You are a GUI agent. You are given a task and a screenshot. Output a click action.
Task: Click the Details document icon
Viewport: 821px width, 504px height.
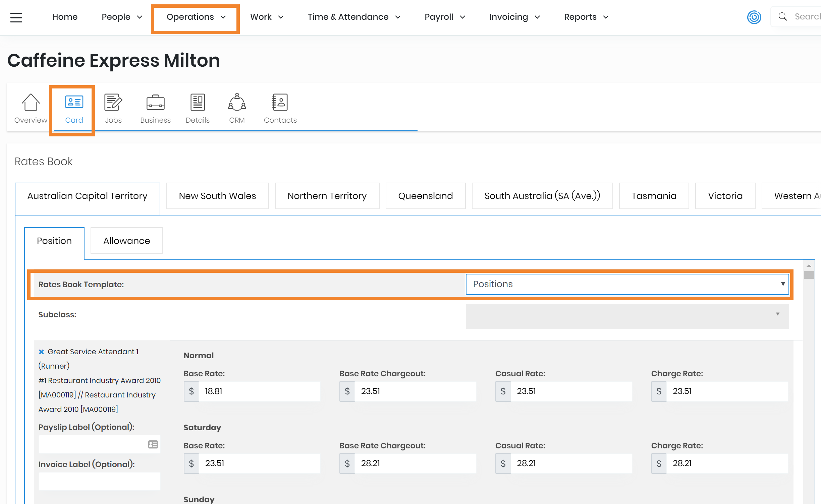pyautogui.click(x=198, y=102)
